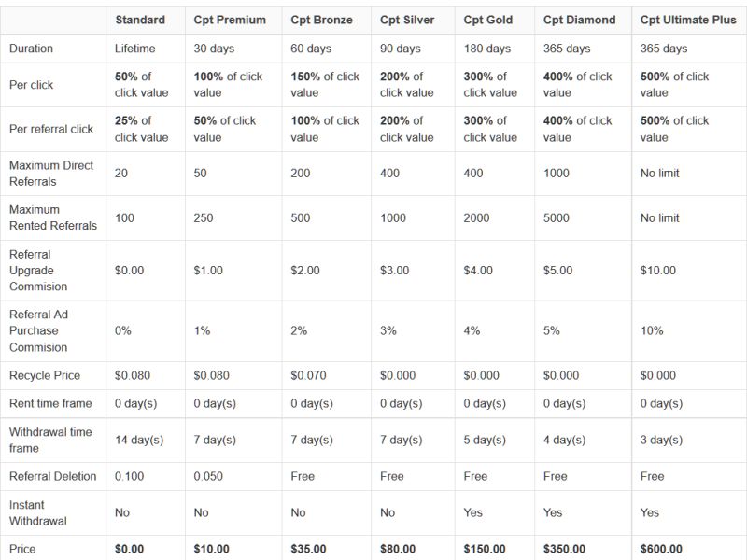Select the Recycle Price row label

44,375
